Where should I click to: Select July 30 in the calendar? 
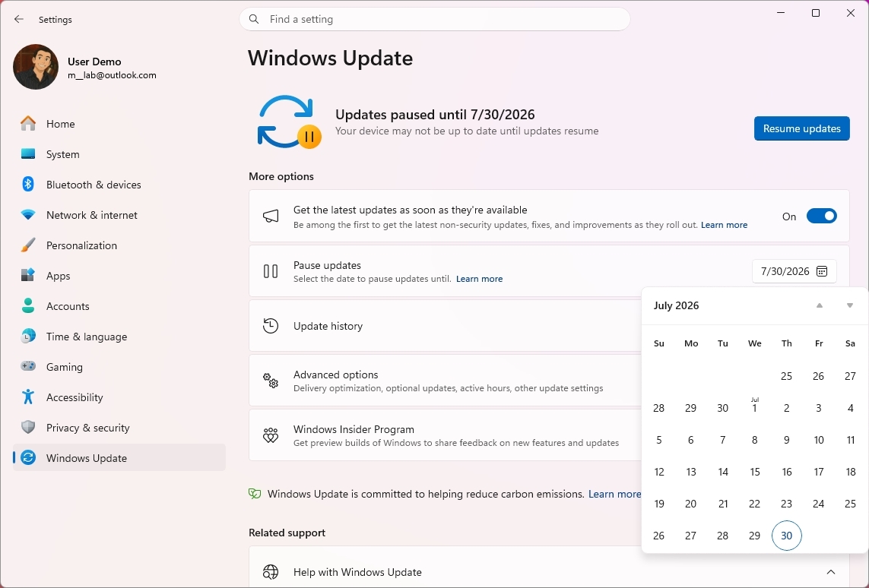[x=786, y=536]
